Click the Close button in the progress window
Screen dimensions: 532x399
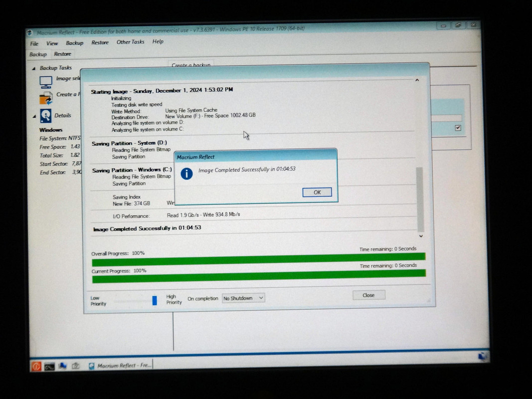[369, 295]
